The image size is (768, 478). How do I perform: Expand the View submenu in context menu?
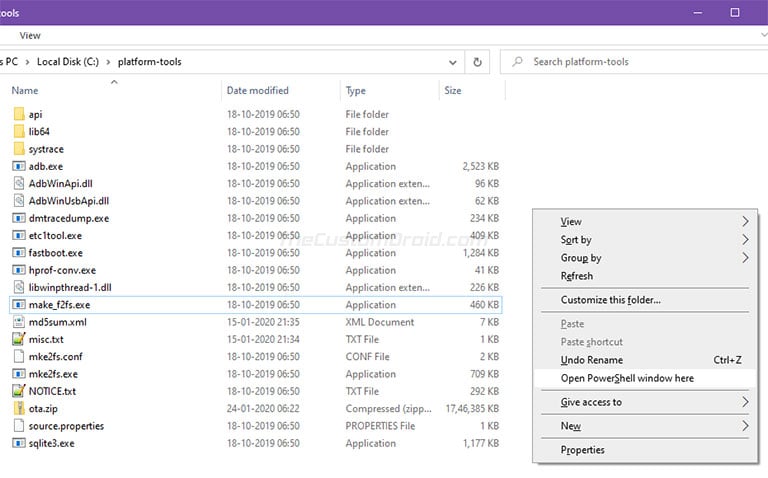pos(745,221)
